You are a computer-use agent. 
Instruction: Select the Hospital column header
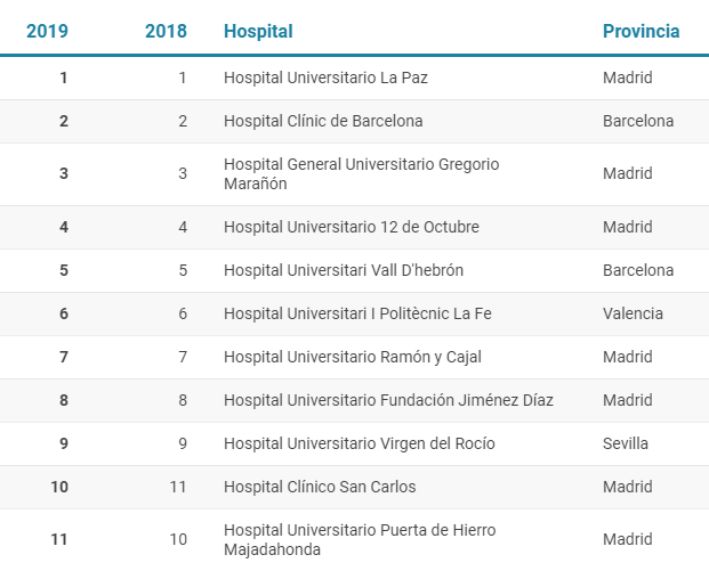pos(258,31)
